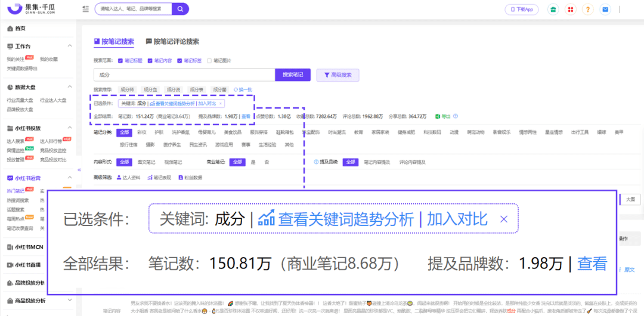Viewport: 644px width, 316px height.
Task: Switch to 按笔记评论搜索 tab
Action: (172, 42)
